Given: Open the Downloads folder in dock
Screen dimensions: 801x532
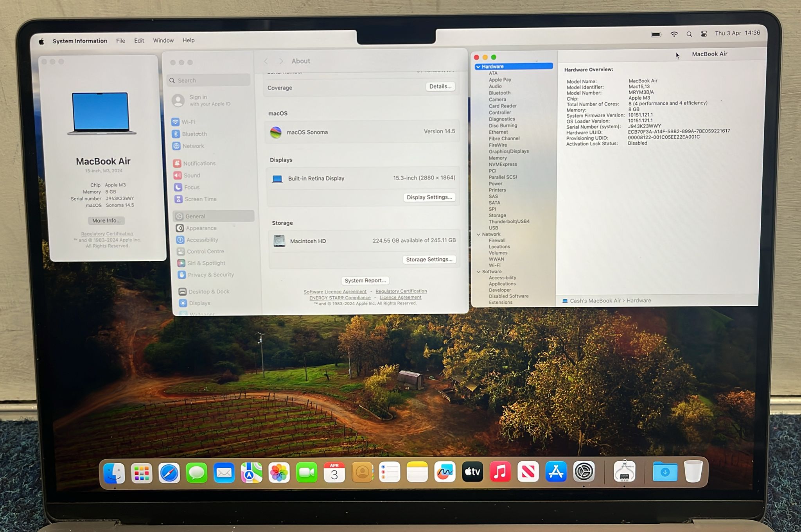Looking at the screenshot, I should click(x=665, y=472).
